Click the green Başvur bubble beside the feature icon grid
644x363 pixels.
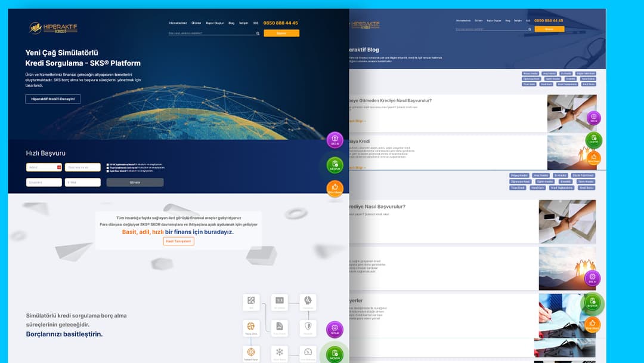point(335,354)
